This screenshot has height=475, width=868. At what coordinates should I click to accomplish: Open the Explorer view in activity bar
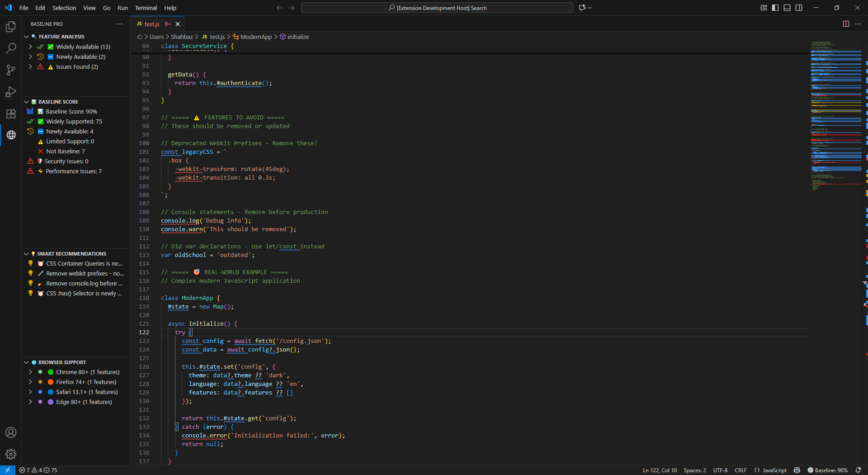tap(11, 27)
